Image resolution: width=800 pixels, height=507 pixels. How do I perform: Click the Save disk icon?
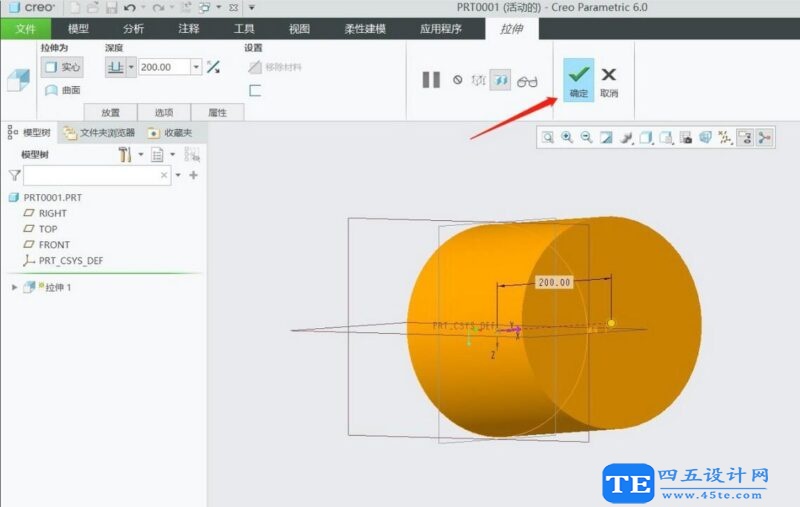(111, 8)
